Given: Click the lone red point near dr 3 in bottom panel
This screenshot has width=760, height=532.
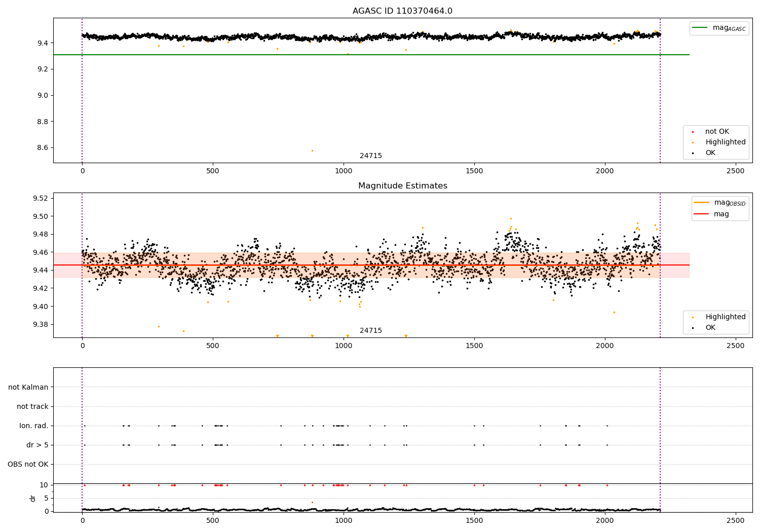Looking at the screenshot, I should point(312,502).
